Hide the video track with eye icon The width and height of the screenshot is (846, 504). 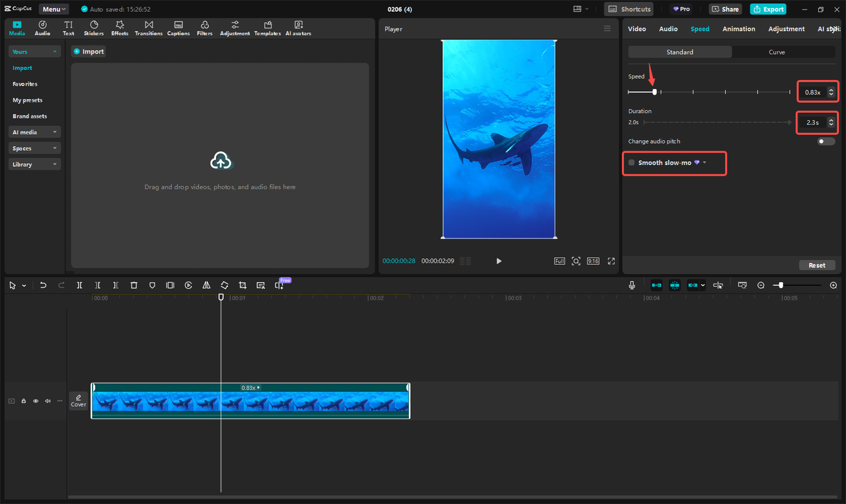pyautogui.click(x=36, y=401)
